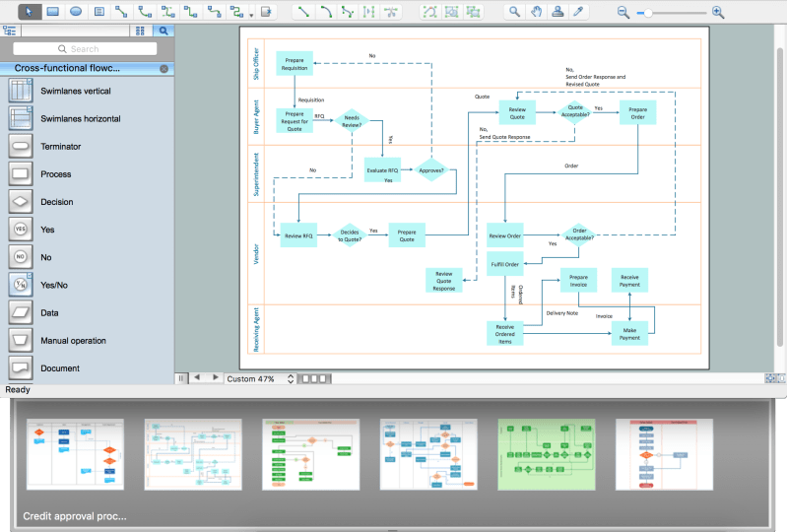Switch library panel to grid view

pos(140,32)
